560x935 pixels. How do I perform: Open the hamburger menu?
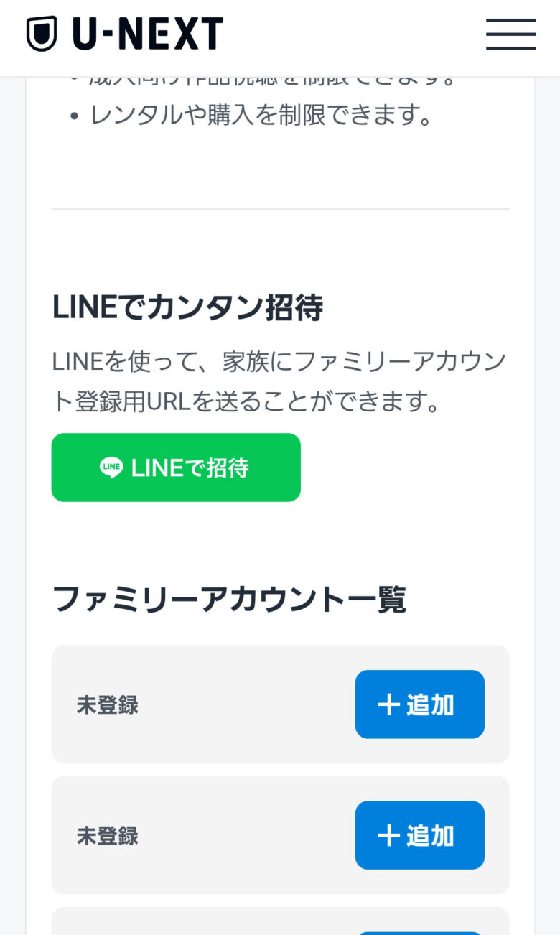coord(510,34)
